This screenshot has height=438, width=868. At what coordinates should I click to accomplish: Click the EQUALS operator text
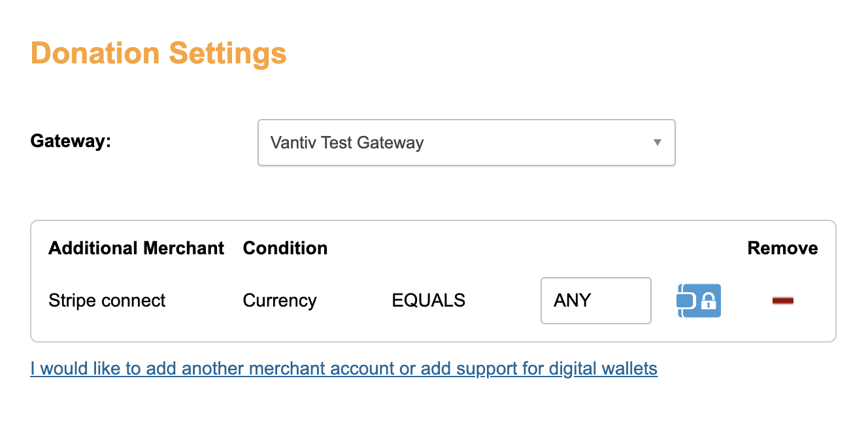tap(429, 301)
